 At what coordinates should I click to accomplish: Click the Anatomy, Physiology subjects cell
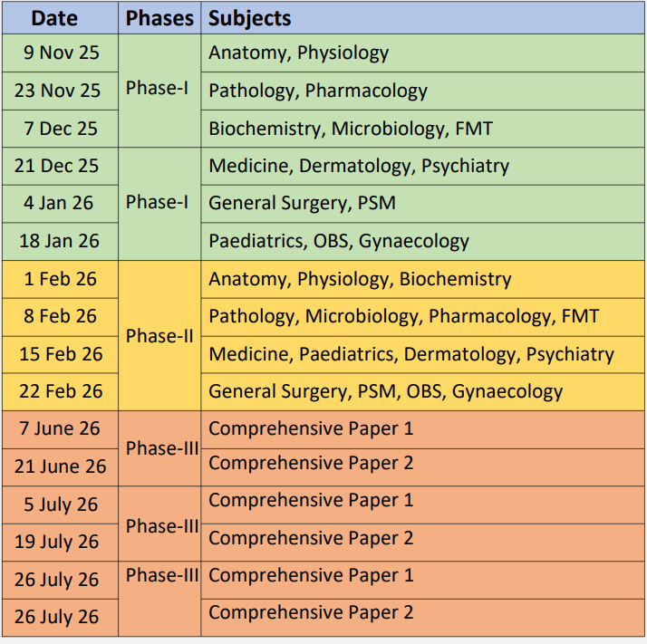point(298,53)
